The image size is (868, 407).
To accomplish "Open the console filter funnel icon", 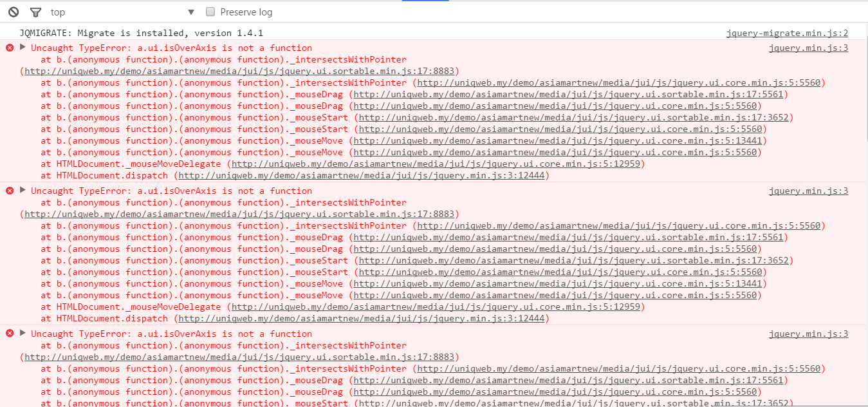I will pyautogui.click(x=35, y=12).
